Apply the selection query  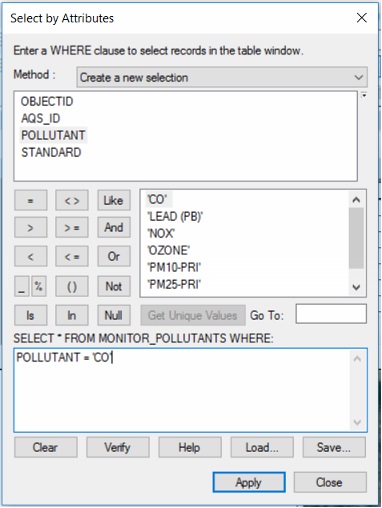[x=249, y=482]
